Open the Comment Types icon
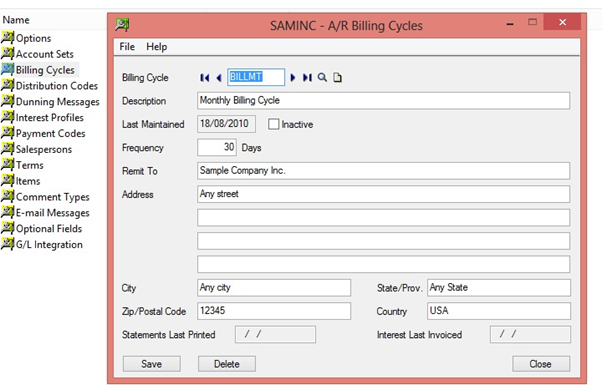 [x=7, y=196]
